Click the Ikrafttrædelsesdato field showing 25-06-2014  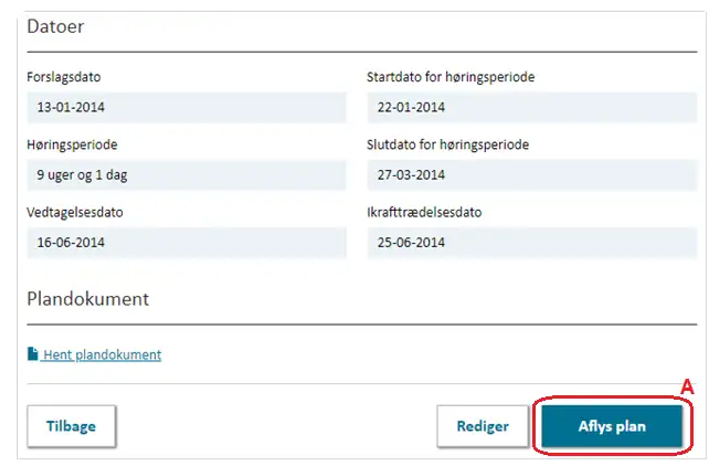532,243
